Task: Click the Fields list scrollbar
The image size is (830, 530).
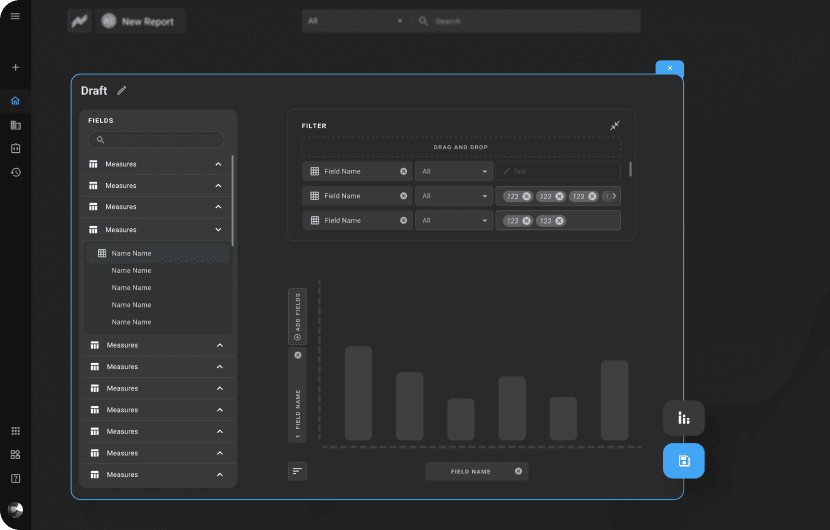Action: click(x=232, y=200)
